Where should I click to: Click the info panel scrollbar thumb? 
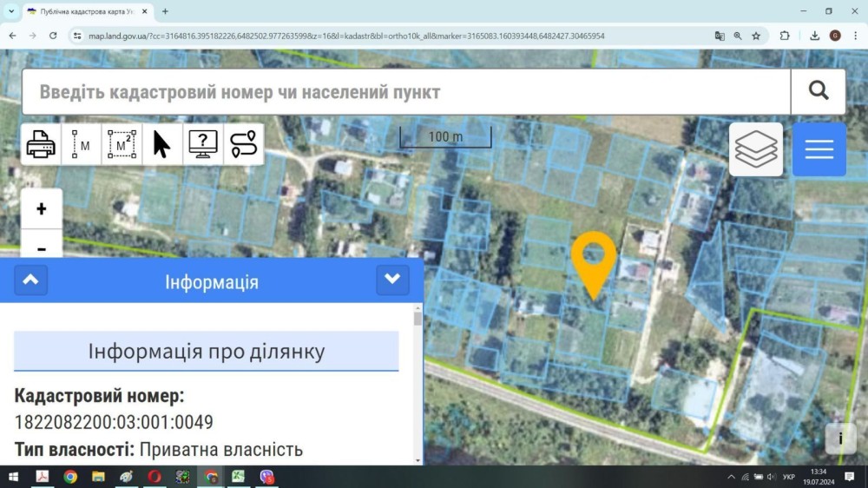[x=418, y=319]
